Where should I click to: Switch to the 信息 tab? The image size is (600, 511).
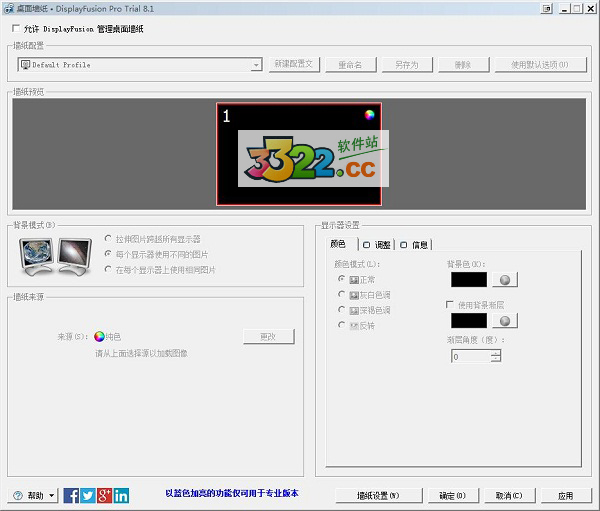414,245
